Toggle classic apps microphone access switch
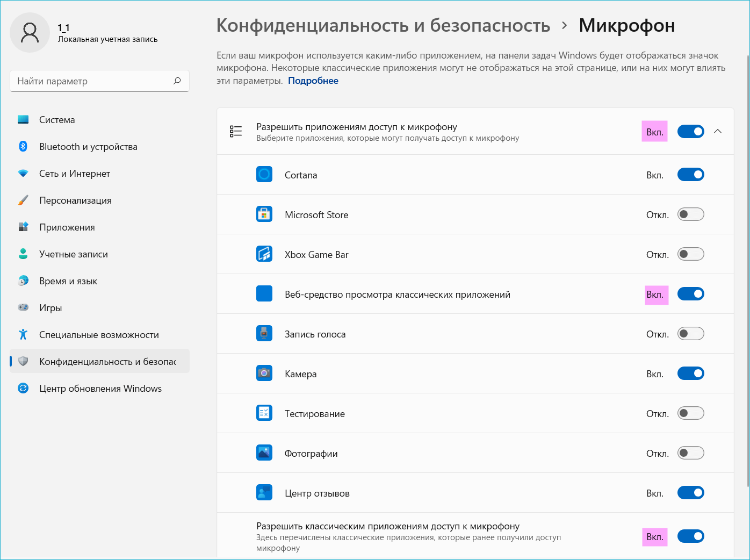Viewport: 750px width, 560px height. click(690, 536)
